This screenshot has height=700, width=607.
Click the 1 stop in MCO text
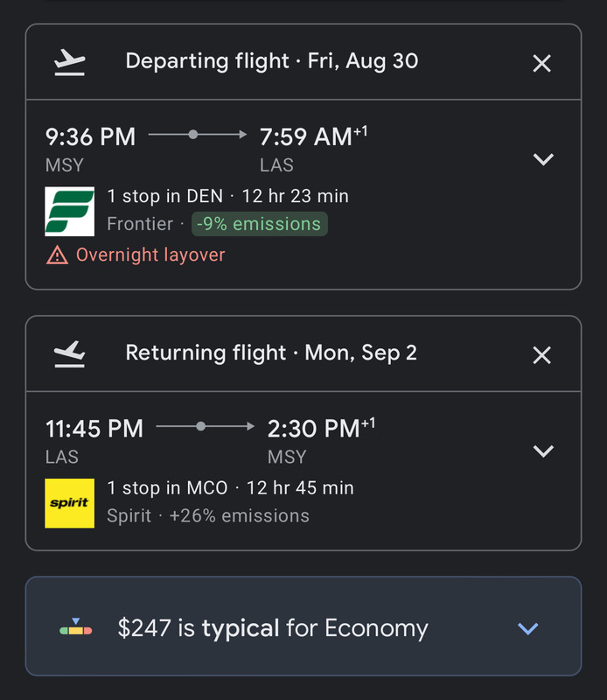pyautogui.click(x=167, y=487)
